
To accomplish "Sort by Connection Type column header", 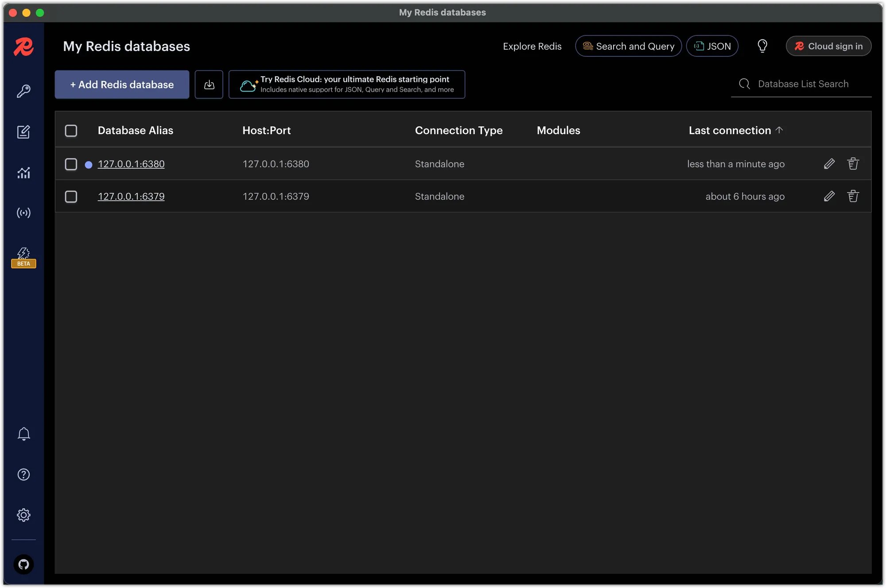I will pyautogui.click(x=459, y=131).
